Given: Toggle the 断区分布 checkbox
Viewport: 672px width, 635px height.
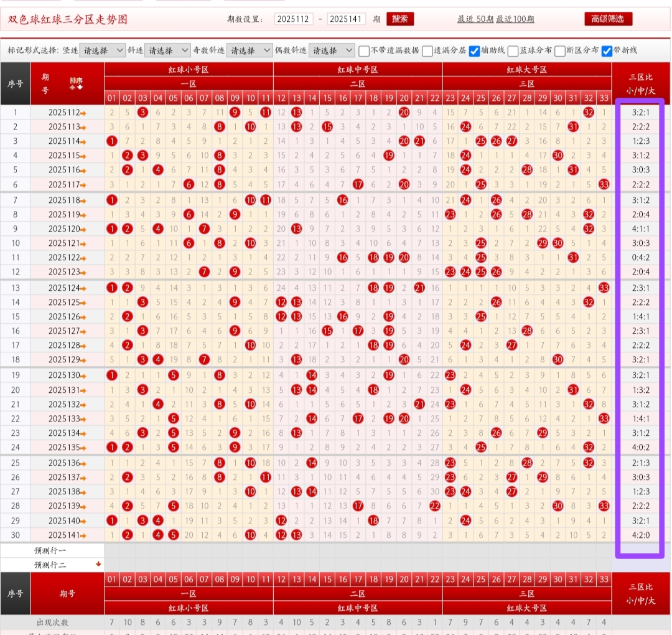Looking at the screenshot, I should click(560, 51).
